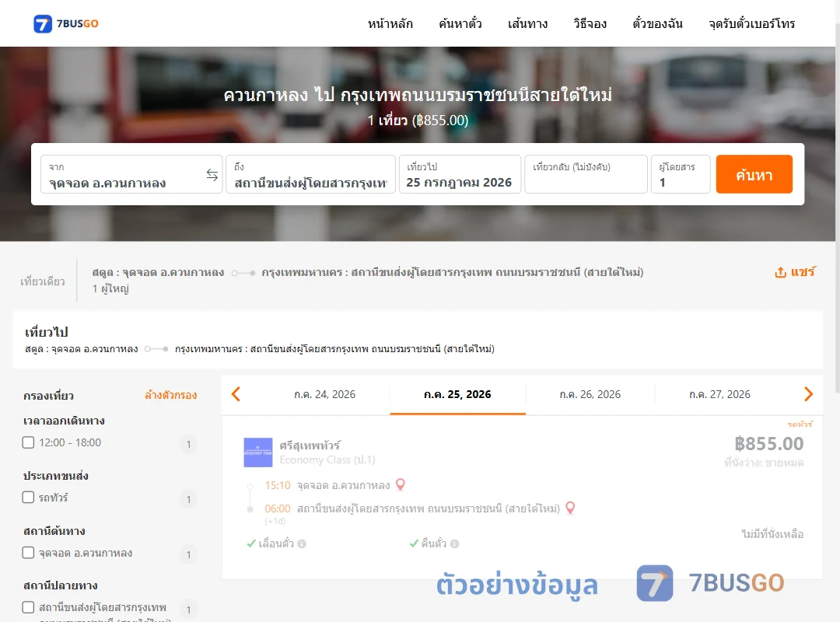
Task: Open the ตั๋วของฉัน menu item
Action: (657, 23)
